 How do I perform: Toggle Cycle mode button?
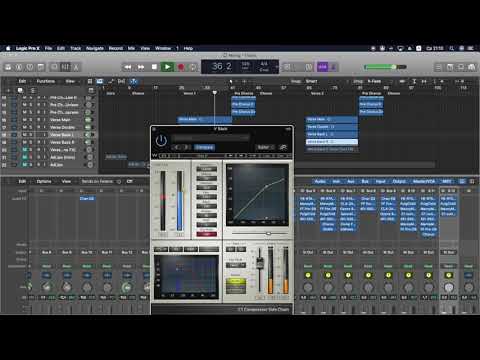coord(193,67)
